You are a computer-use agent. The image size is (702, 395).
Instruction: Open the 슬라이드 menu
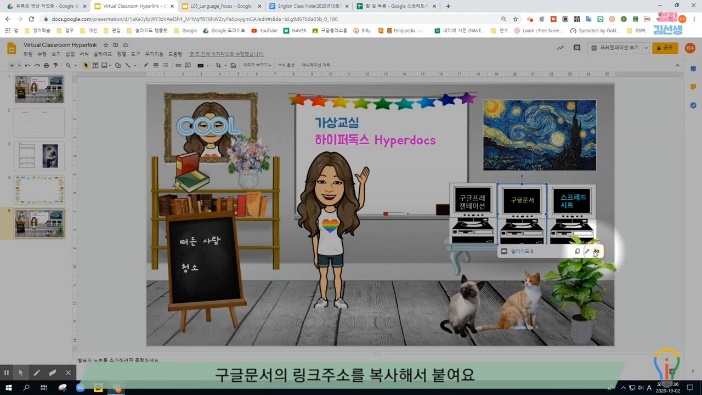103,54
